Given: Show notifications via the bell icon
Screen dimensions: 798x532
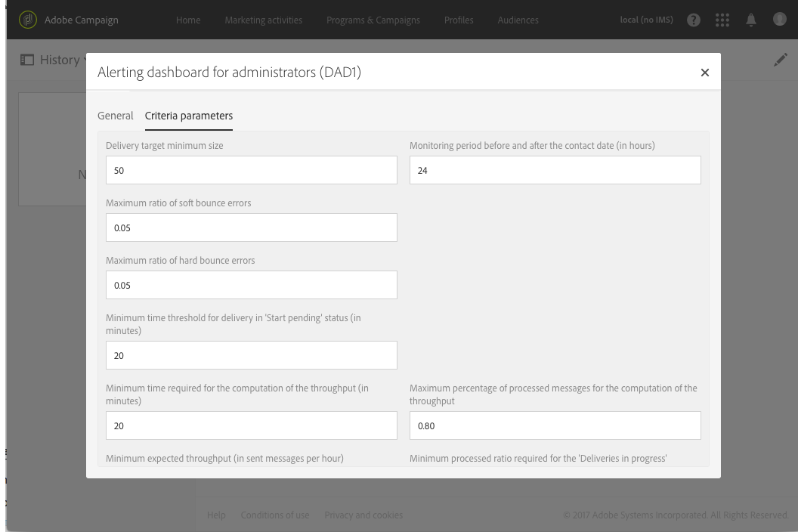Looking at the screenshot, I should [751, 20].
